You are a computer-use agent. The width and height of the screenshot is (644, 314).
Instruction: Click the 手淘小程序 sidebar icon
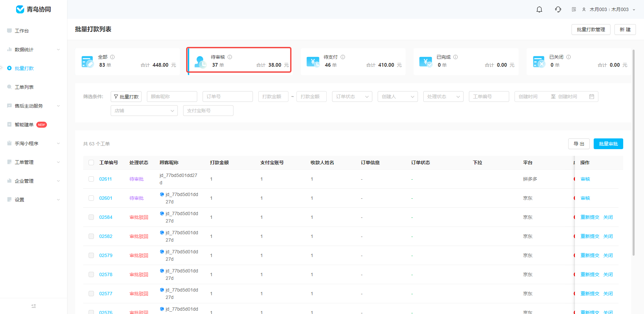click(9, 143)
